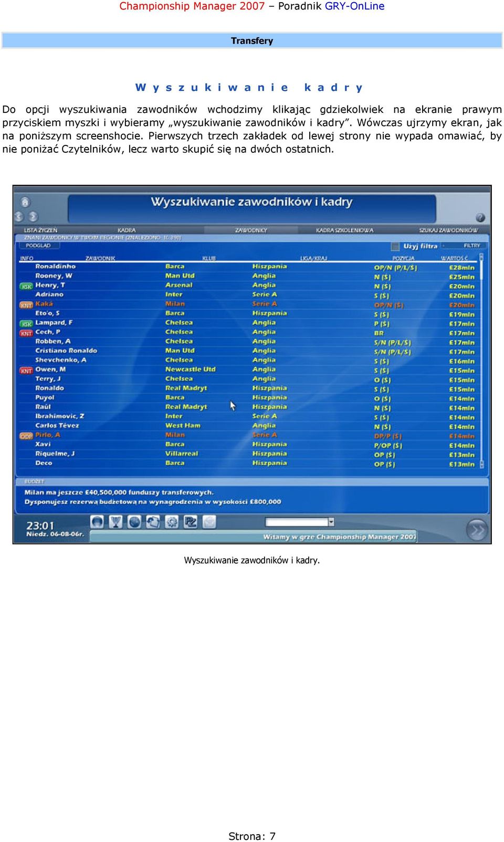Click club 'Villarreal' in Riquelme row
This screenshot has width=504, height=842.
click(182, 454)
